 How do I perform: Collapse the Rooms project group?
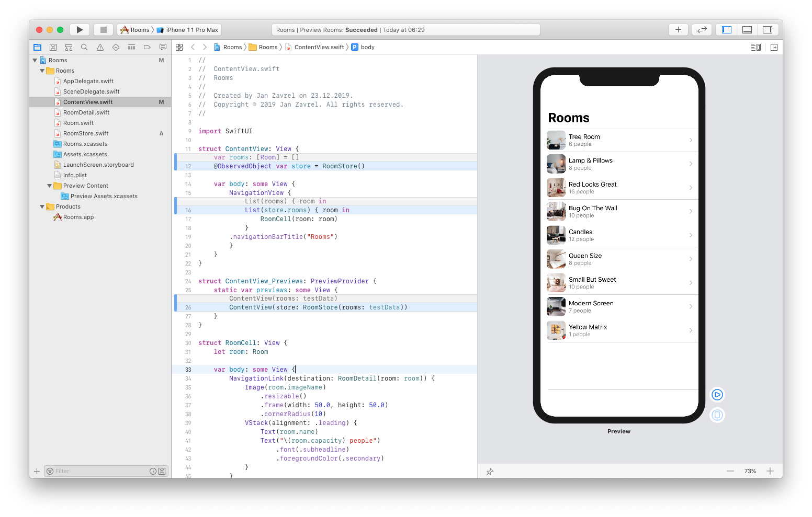pos(36,60)
